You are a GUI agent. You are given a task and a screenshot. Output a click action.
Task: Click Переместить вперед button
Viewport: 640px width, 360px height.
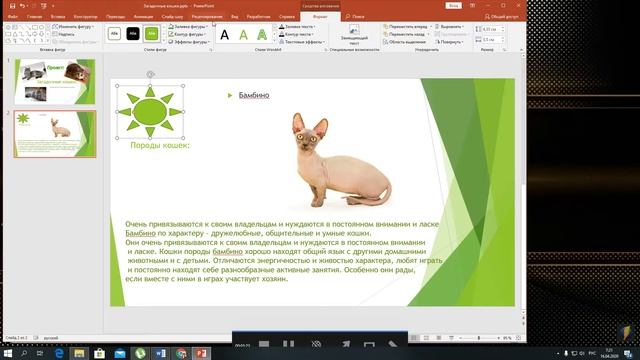click(407, 27)
